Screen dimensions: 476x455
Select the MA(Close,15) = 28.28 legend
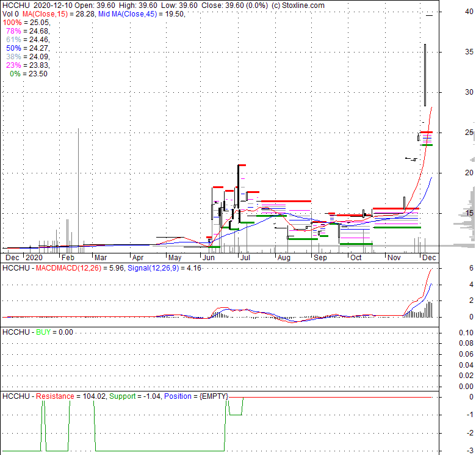tap(59, 14)
